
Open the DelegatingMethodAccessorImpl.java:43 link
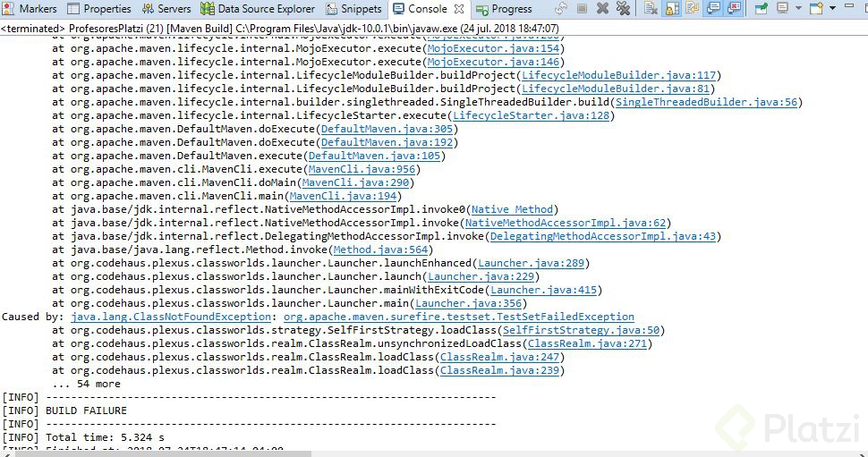[x=603, y=236]
